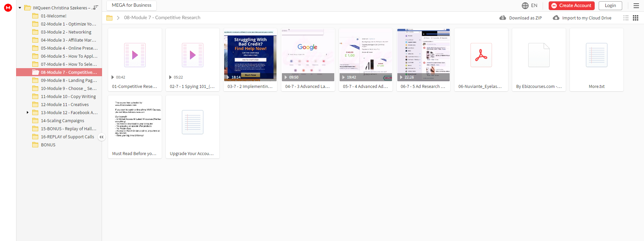This screenshot has height=241, width=644.
Task: Switch to list view layout
Action: [x=626, y=18]
